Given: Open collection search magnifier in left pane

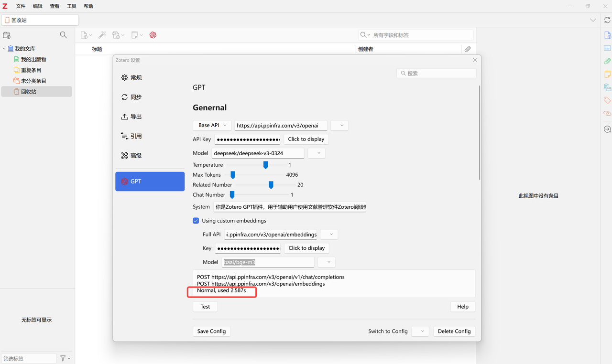Looking at the screenshot, I should click(x=63, y=35).
